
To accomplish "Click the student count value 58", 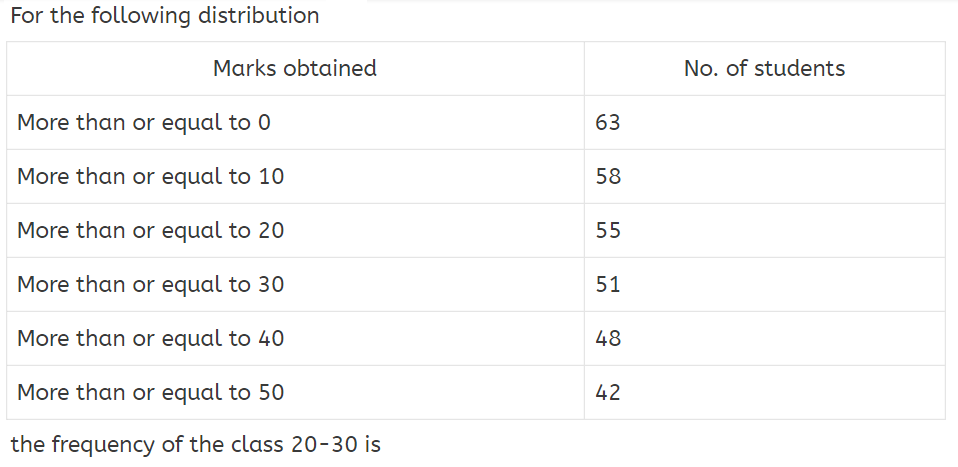I will click(607, 177).
